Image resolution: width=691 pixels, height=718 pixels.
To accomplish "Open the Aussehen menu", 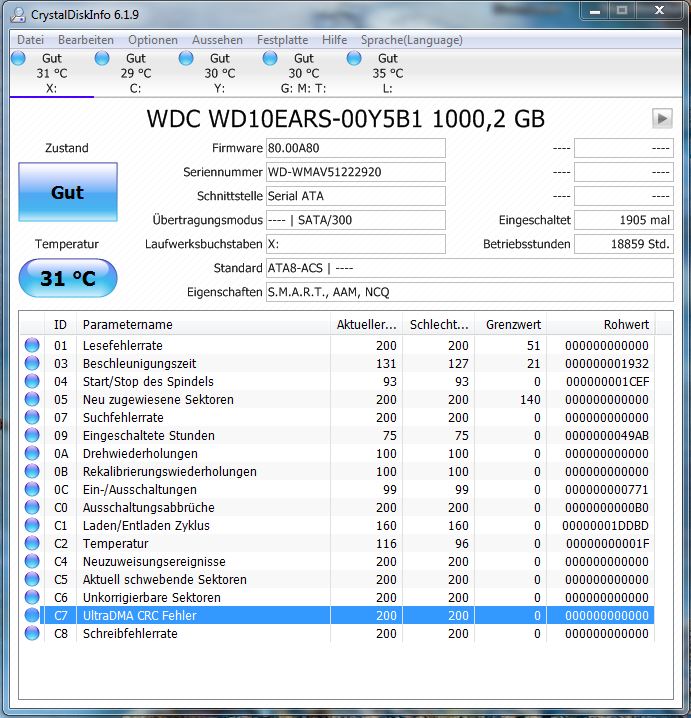I will (217, 40).
